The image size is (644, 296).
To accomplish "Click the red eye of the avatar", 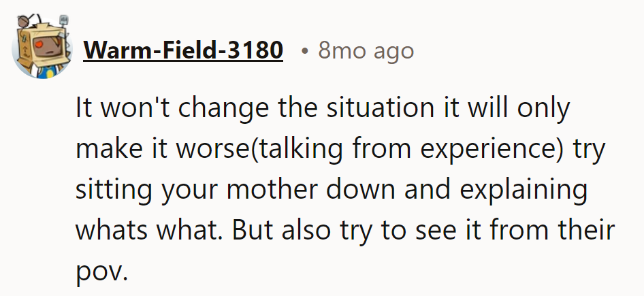I will 37,44.
